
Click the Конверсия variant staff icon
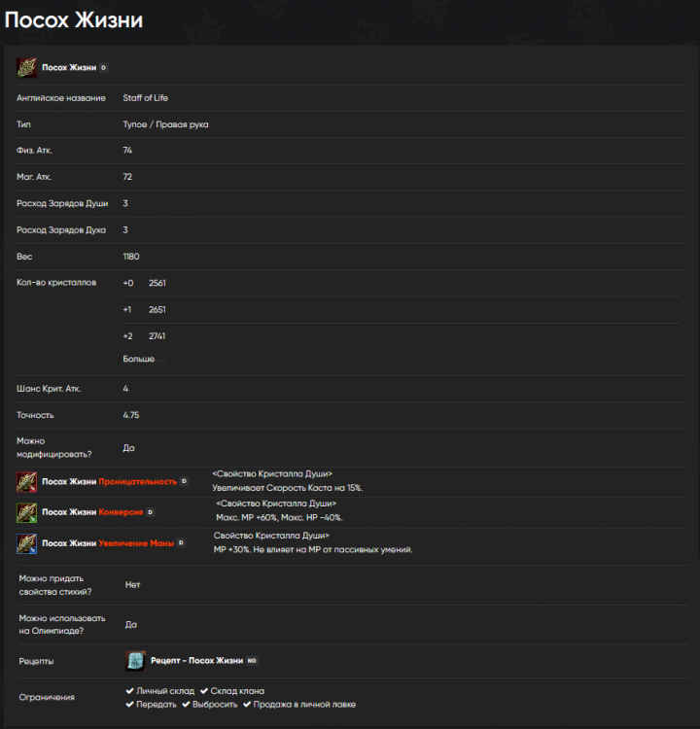point(27,512)
